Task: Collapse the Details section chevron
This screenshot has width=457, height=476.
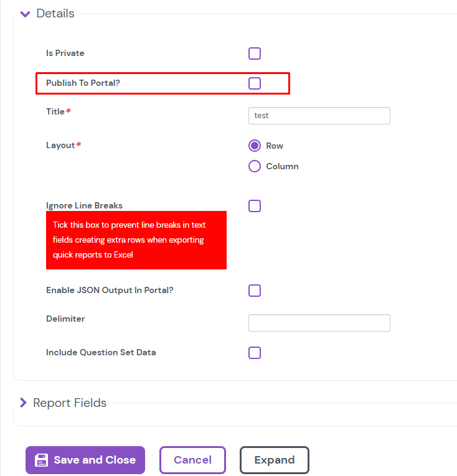Action: pyautogui.click(x=25, y=14)
